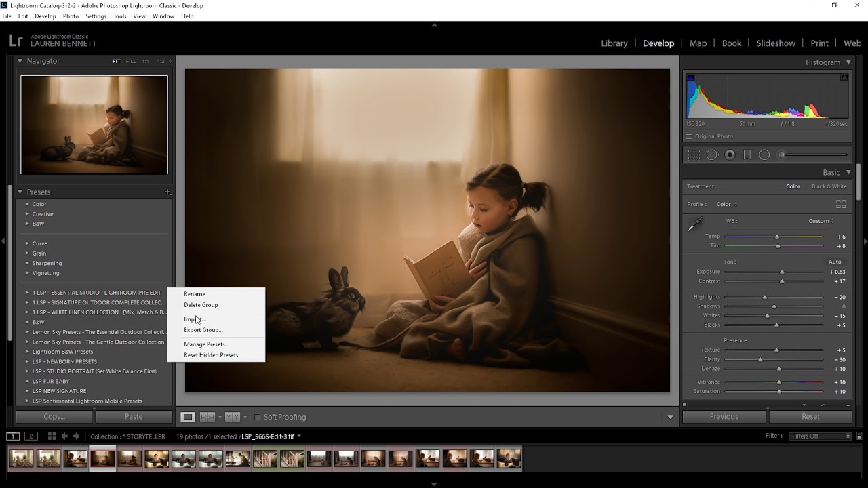Switch Treatment to Black & White
Image resolution: width=868 pixels, height=488 pixels.
(x=829, y=186)
